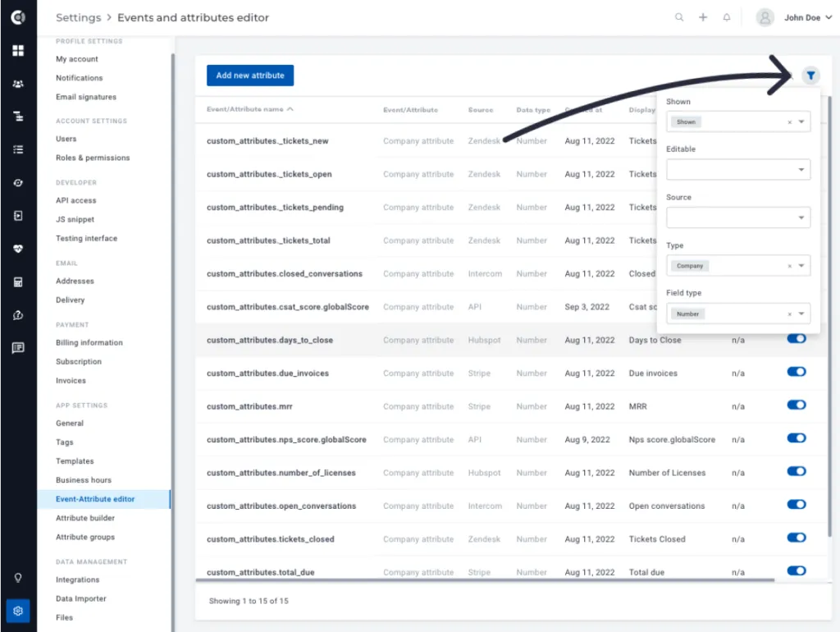
Task: Clear the Shown filter value with its x
Action: pos(790,122)
